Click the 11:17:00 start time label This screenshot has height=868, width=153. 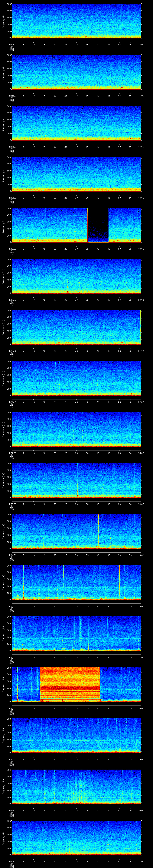[12, 197]
